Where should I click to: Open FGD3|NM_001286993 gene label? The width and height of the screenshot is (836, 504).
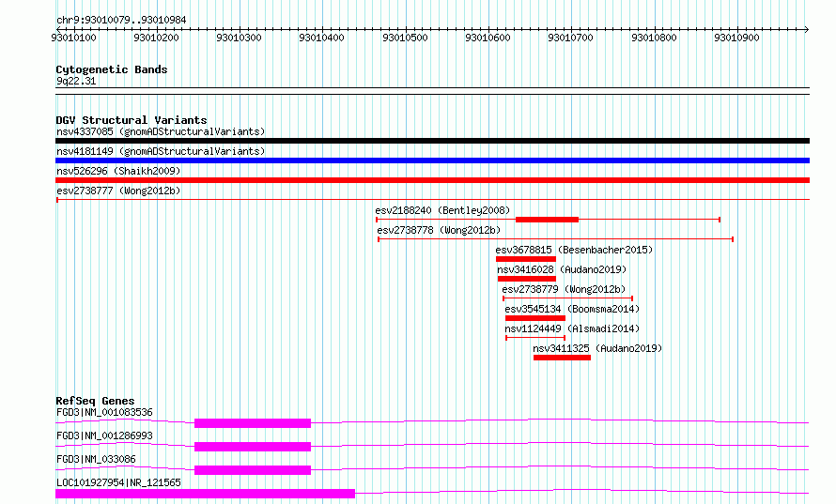tap(104, 435)
